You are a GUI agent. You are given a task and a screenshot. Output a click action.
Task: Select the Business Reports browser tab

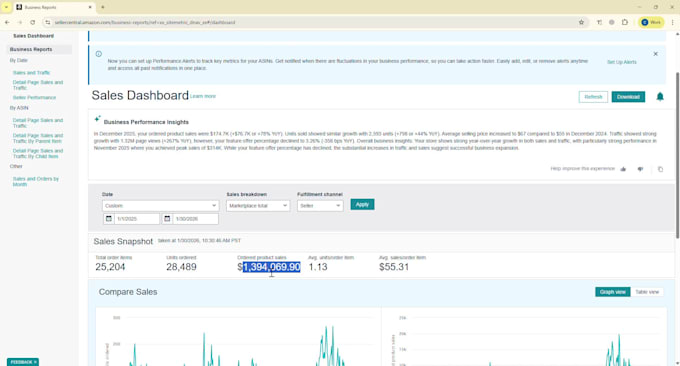click(x=53, y=7)
